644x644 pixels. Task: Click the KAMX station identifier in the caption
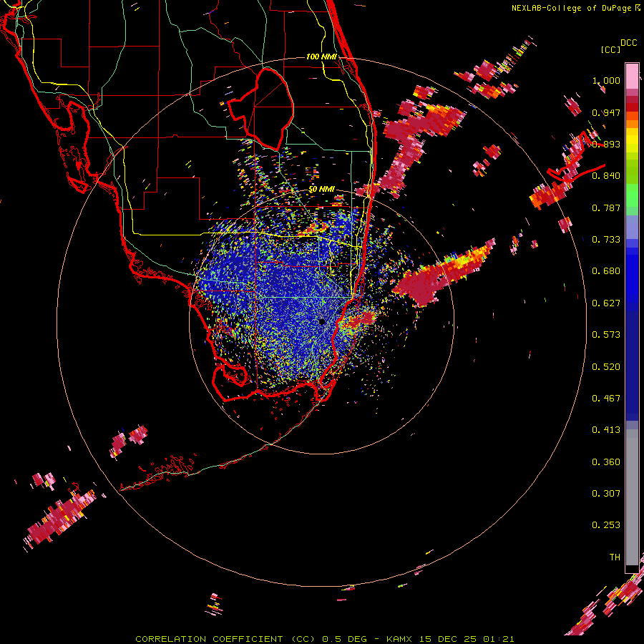pos(399,639)
